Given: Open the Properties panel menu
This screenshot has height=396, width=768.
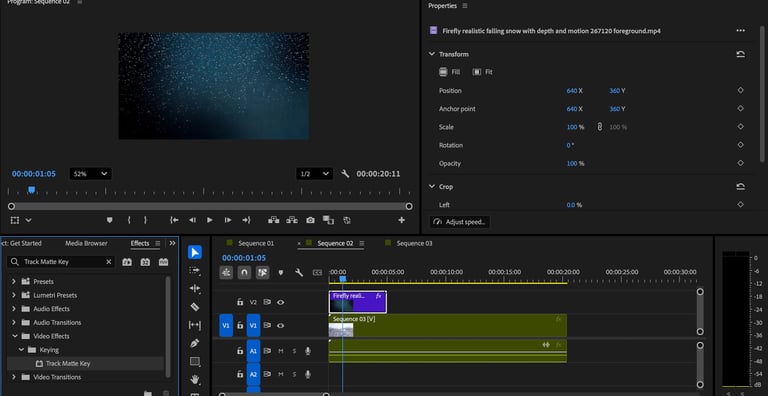Looking at the screenshot, I should click(x=464, y=6).
